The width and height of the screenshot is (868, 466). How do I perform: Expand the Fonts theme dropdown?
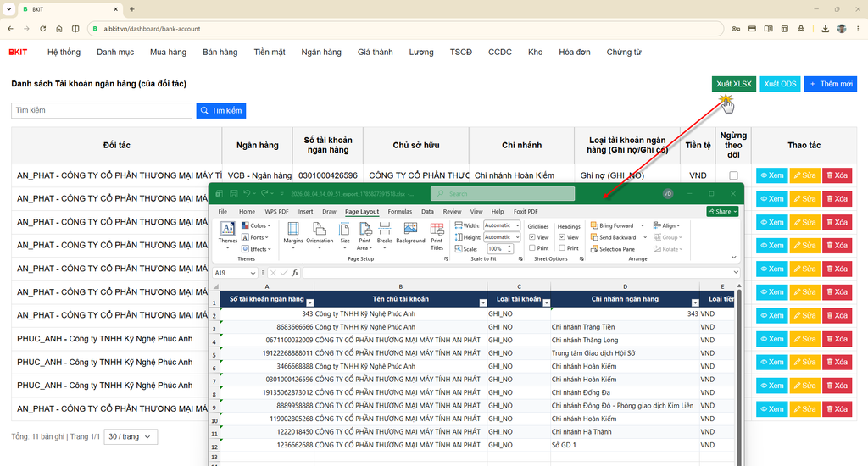pyautogui.click(x=254, y=237)
